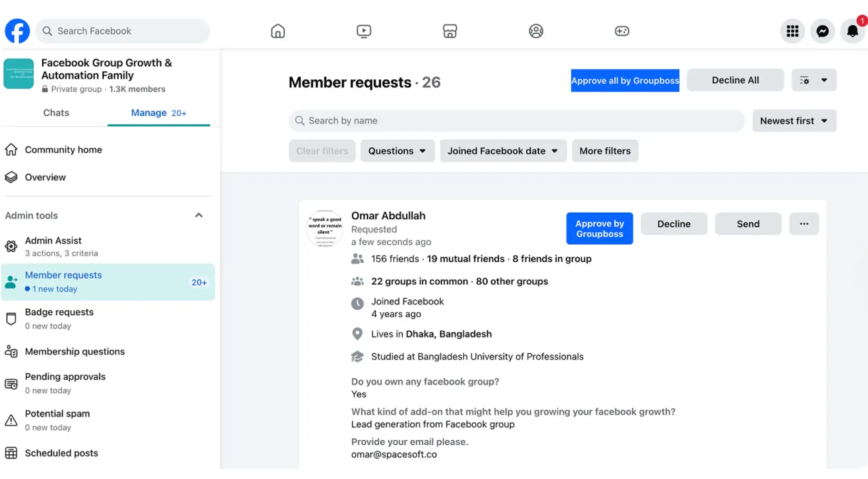
Task: Click More filters button
Action: (605, 151)
